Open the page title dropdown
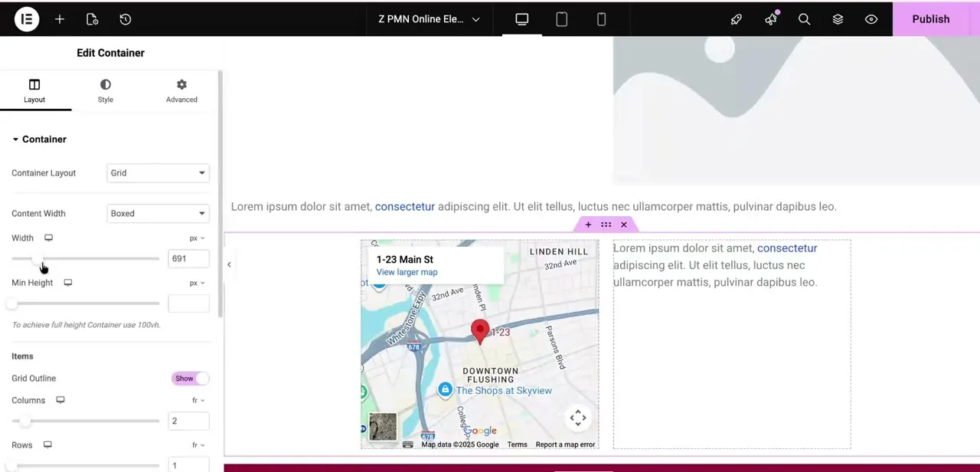This screenshot has height=472, width=980. click(x=430, y=19)
